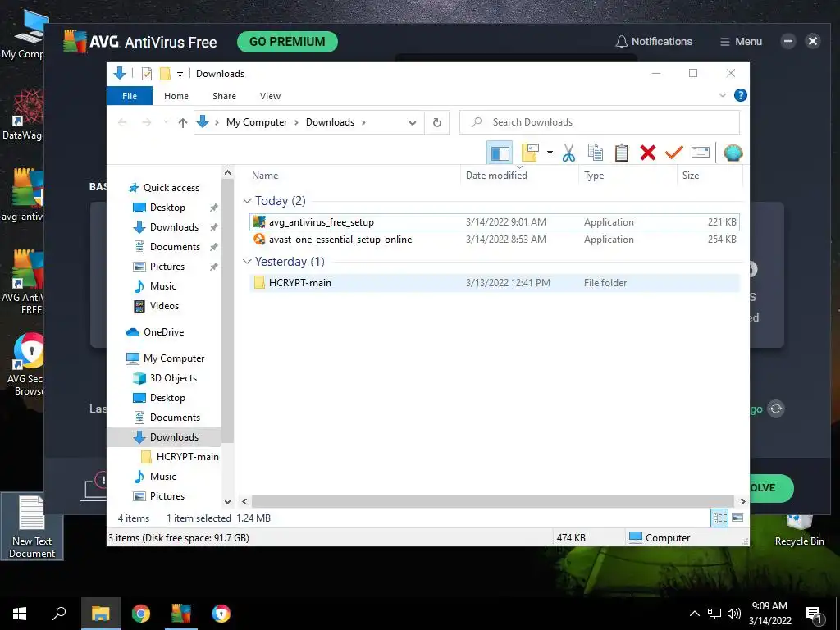Click the horizontal scrollbar in file list
The height and width of the screenshot is (630, 840).
coord(493,501)
